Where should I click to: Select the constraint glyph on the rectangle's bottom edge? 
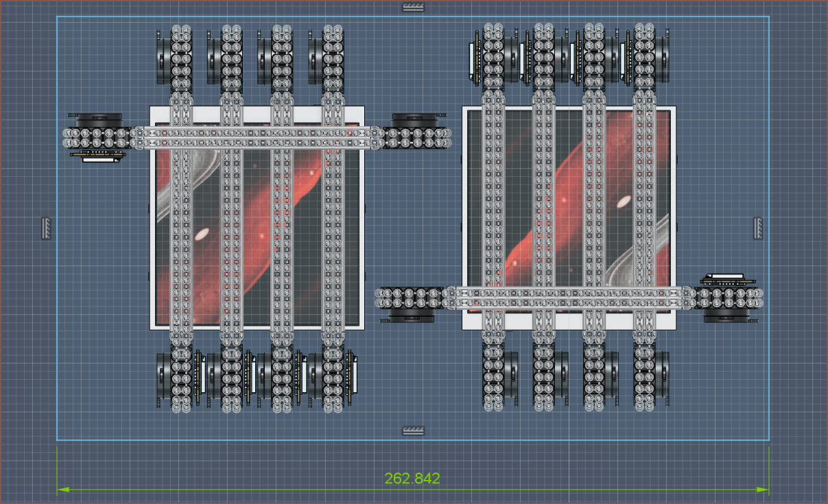click(x=414, y=431)
